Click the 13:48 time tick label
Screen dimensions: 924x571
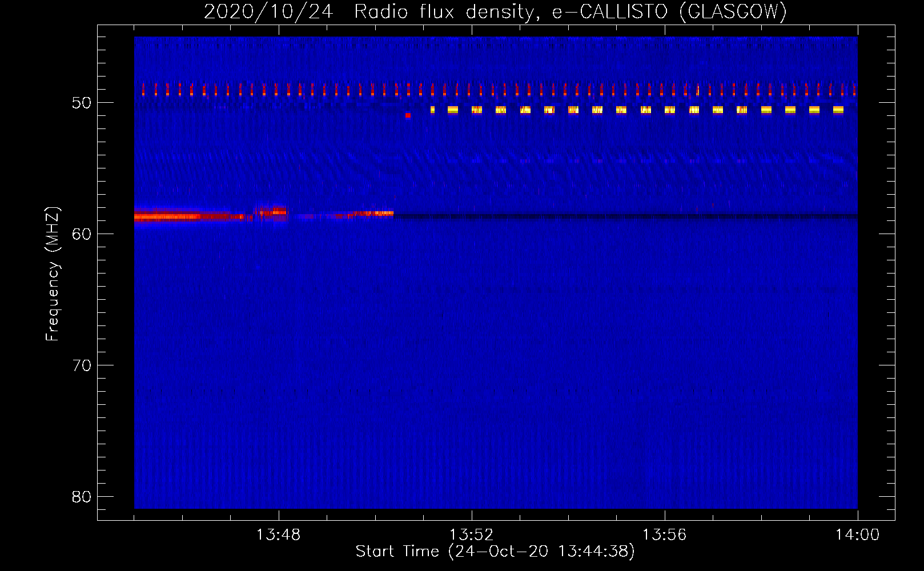[279, 535]
